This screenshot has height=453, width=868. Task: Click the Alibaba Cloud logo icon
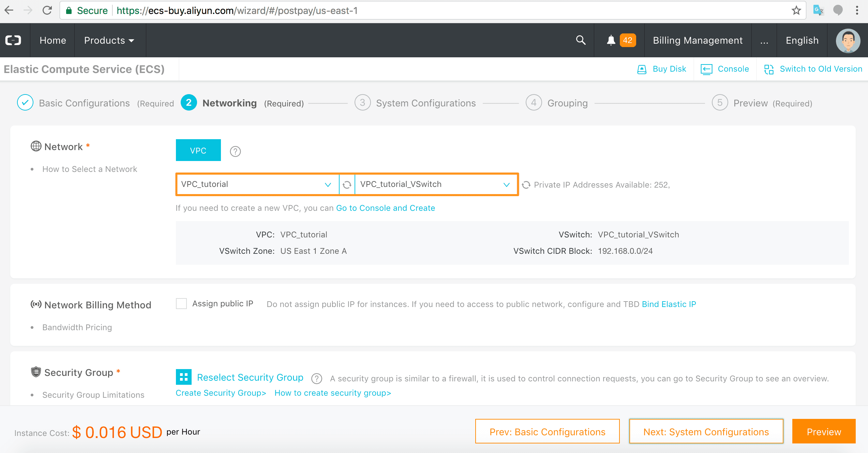pyautogui.click(x=13, y=40)
